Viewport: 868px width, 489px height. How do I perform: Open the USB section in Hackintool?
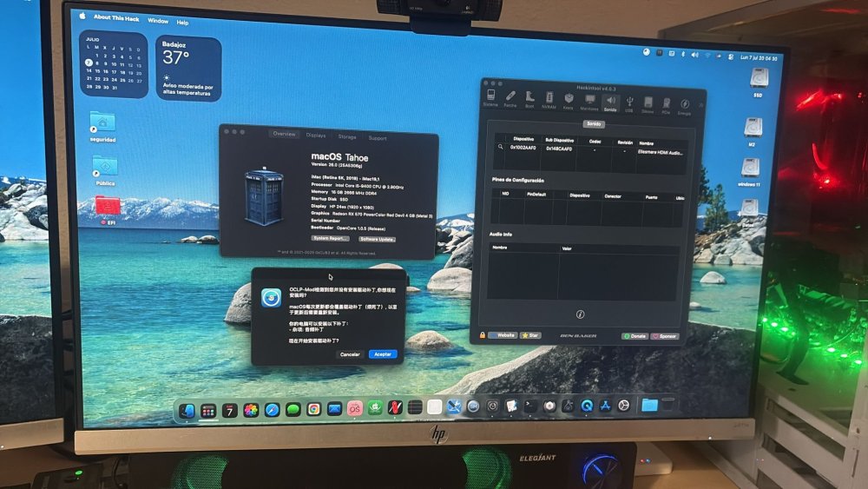(628, 103)
